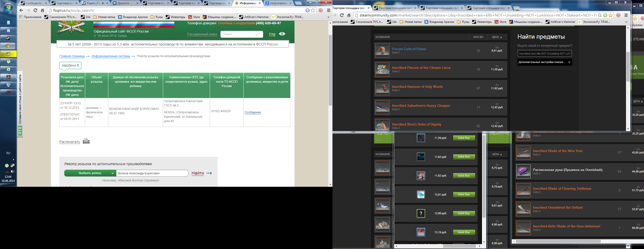Show more bookmarks in the fssprus.ru window
Image resolution: width=644 pixels, height=249 pixels.
point(328,17)
